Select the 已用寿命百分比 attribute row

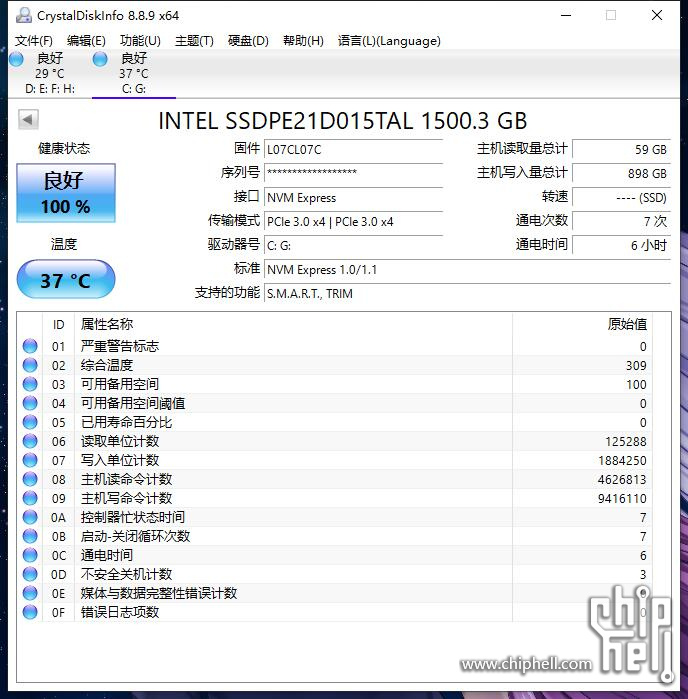(x=334, y=422)
